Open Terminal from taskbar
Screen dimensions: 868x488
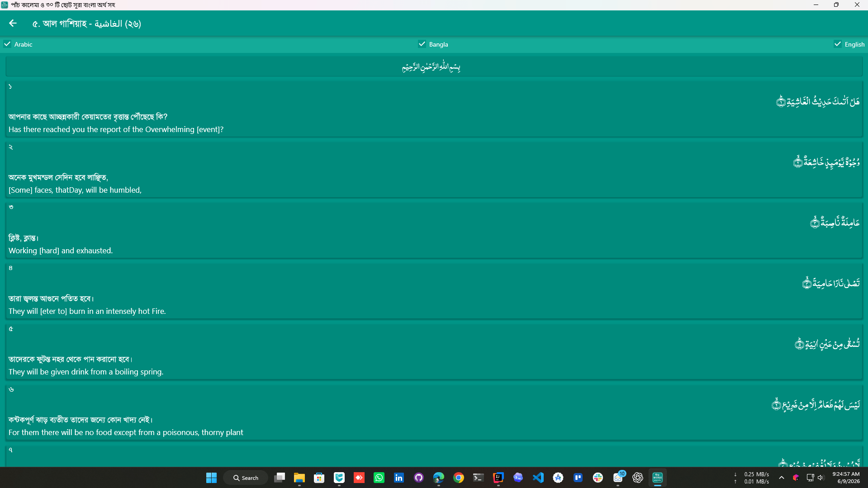coord(479,478)
